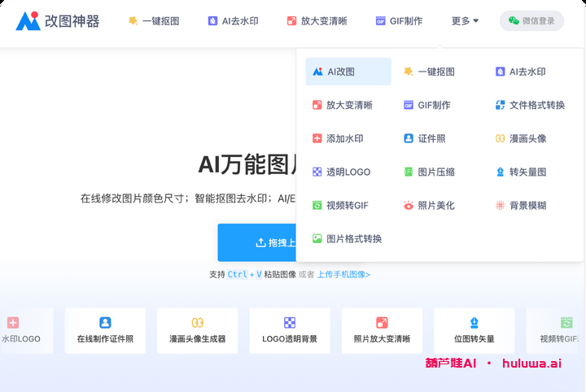Click the 图片压缩 compression icon
The height and width of the screenshot is (392, 586).
click(x=409, y=172)
